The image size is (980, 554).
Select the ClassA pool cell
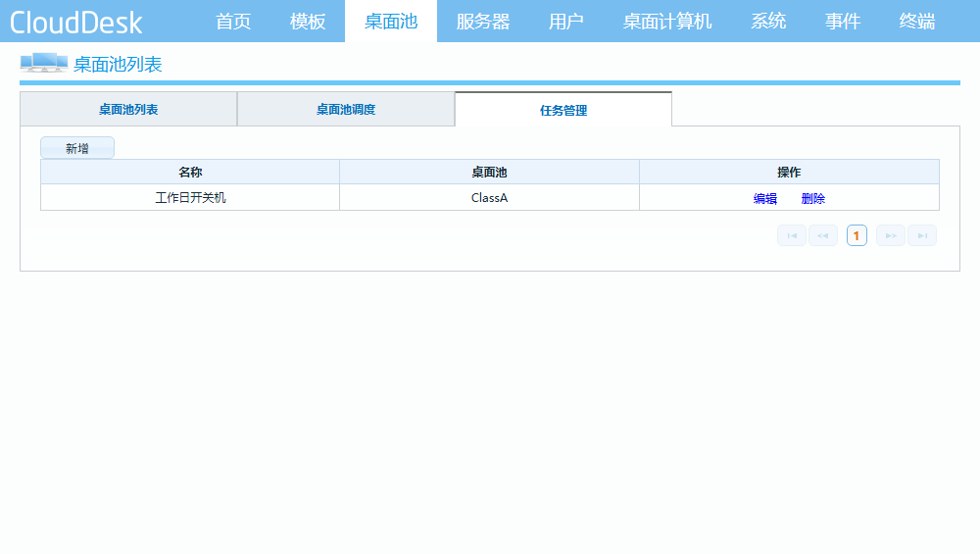click(489, 198)
